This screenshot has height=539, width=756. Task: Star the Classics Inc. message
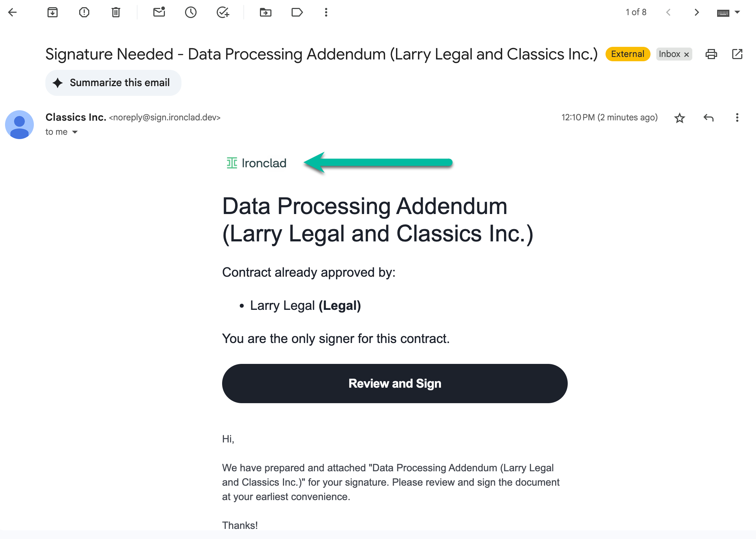point(679,118)
